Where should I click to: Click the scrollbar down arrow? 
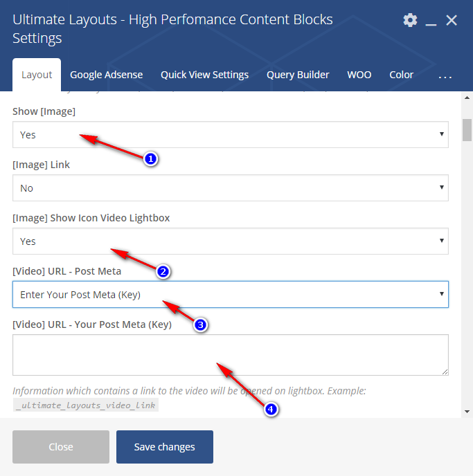click(467, 411)
